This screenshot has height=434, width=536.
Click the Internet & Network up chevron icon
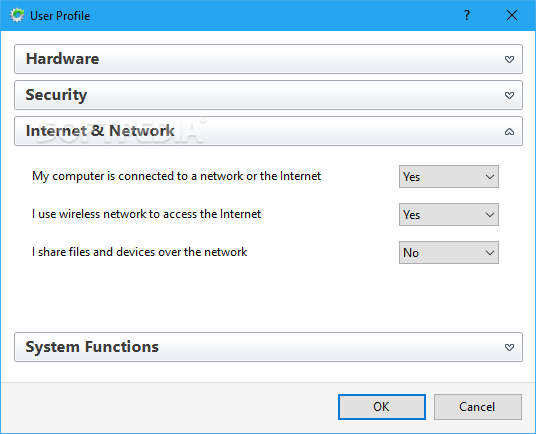click(x=509, y=132)
